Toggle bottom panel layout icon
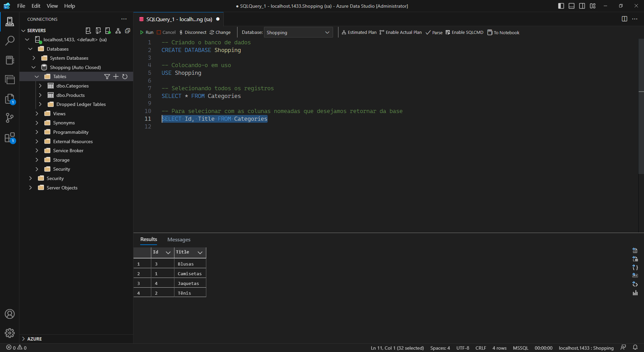This screenshot has width=644, height=352. pos(572,6)
